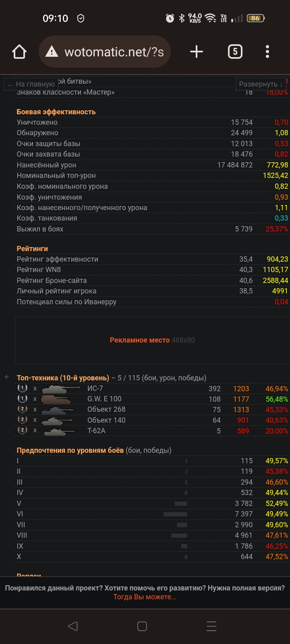Expand the Топ-техника section with plus sign
290x644 pixels.
tap(6, 377)
